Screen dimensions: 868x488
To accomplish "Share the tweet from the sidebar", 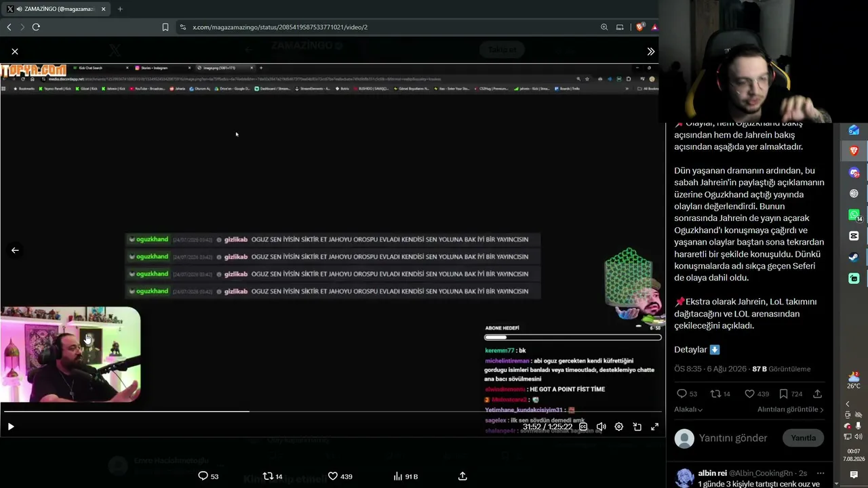I will [817, 394].
